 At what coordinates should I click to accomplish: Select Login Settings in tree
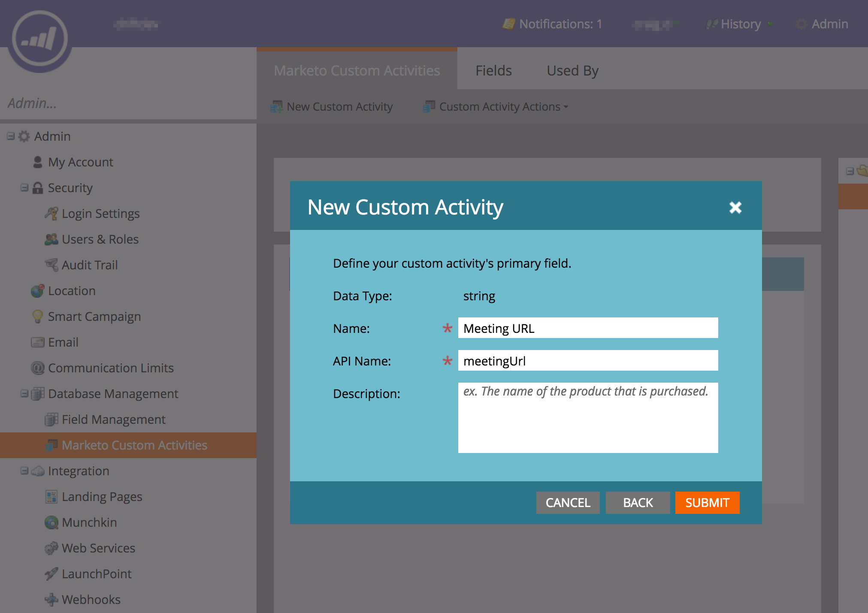tap(101, 214)
